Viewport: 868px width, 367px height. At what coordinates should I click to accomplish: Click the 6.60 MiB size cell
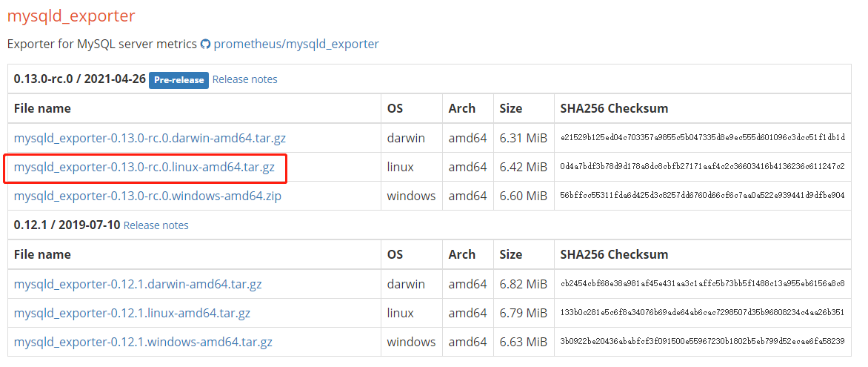tap(523, 196)
